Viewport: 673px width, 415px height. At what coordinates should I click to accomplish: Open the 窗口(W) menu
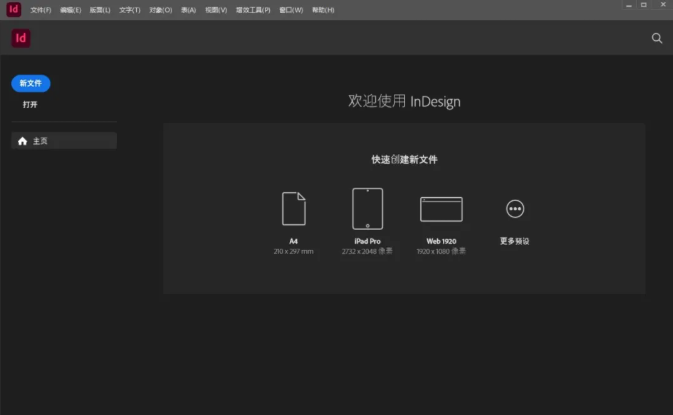click(291, 10)
